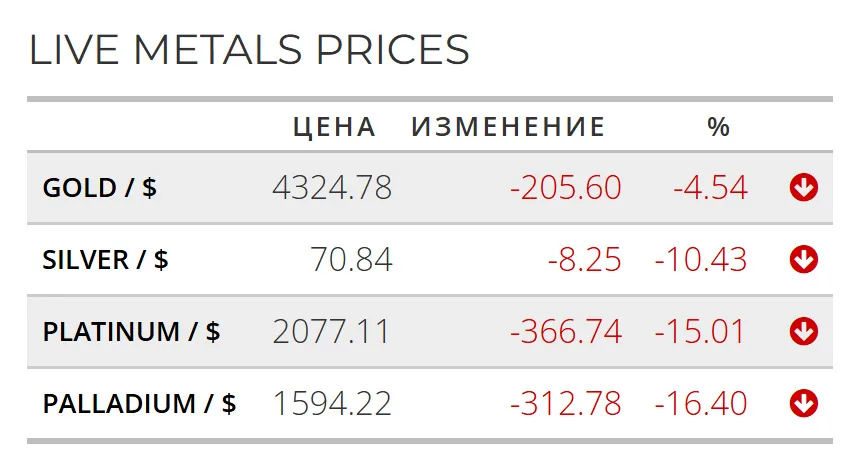Click the red down arrow for Platinum
Screen dimensions: 862x474
[803, 332]
